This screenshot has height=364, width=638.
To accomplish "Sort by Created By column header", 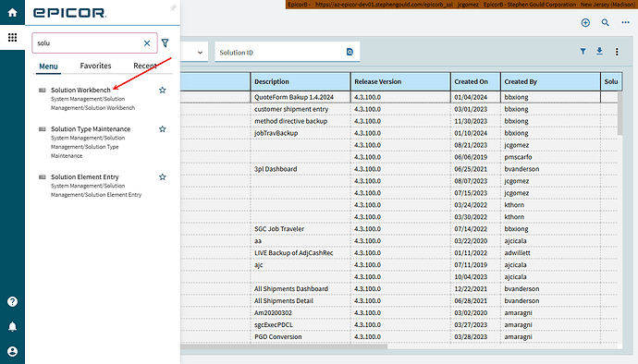I will (x=550, y=81).
